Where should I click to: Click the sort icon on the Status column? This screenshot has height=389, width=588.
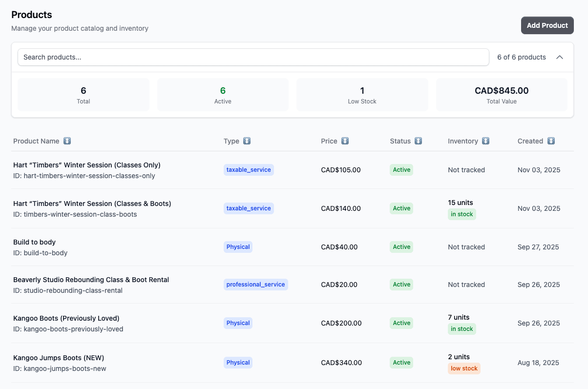pos(419,141)
